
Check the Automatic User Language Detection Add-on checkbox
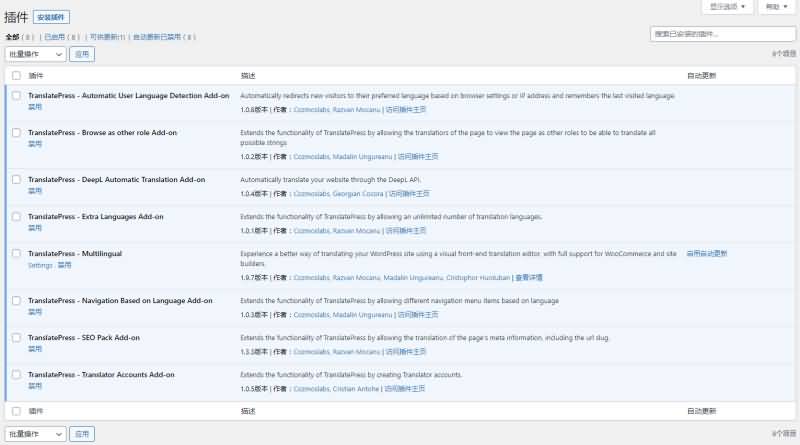tap(16, 95)
